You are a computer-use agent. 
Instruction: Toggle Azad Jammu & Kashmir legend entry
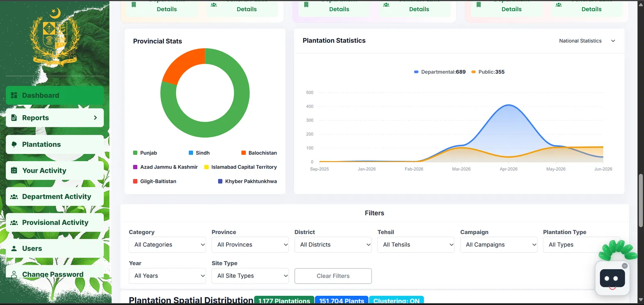165,167
